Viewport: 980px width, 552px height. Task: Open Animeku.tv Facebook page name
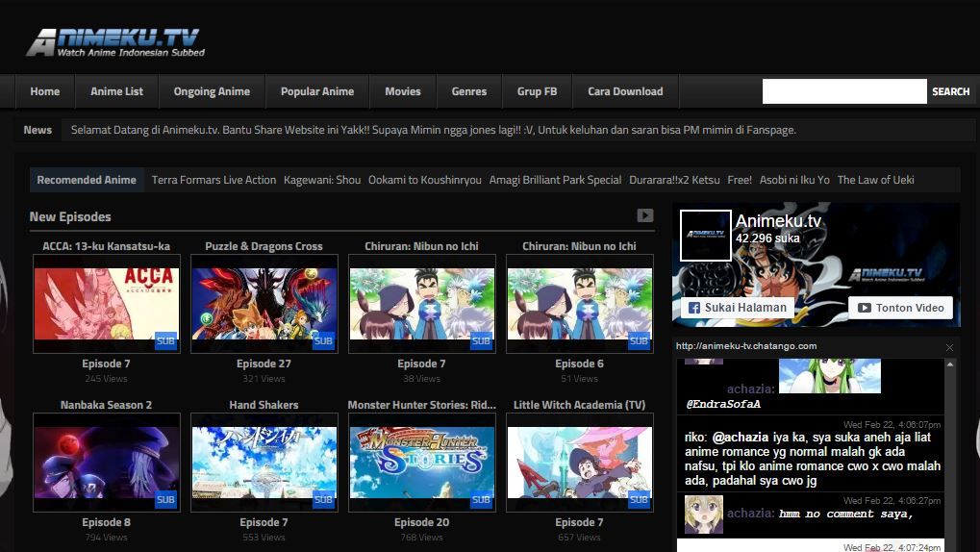(x=778, y=221)
